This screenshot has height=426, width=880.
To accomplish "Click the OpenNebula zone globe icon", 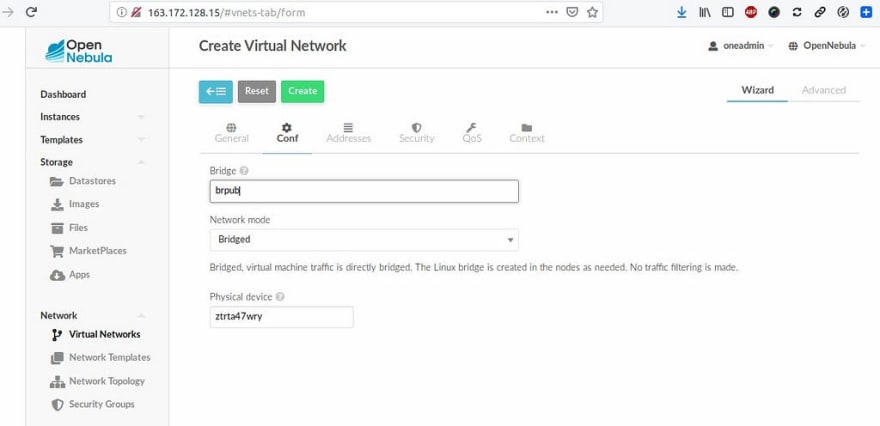I will pyautogui.click(x=793, y=46).
